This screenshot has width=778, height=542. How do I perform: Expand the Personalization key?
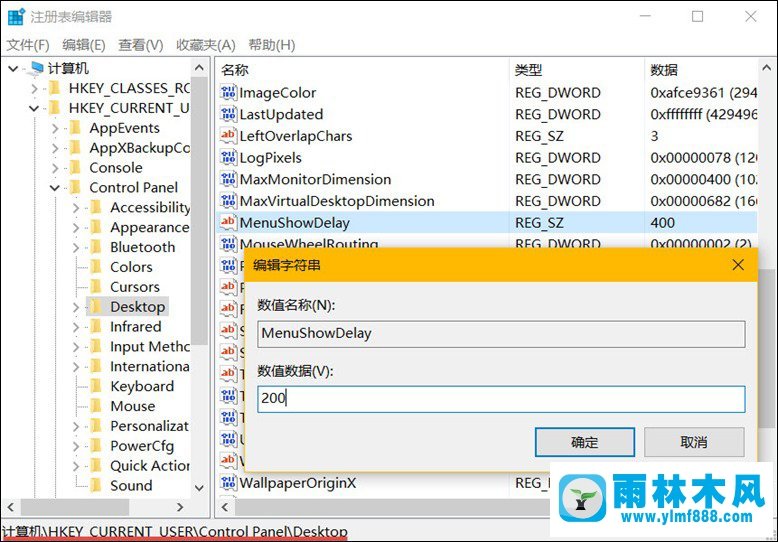(x=76, y=426)
